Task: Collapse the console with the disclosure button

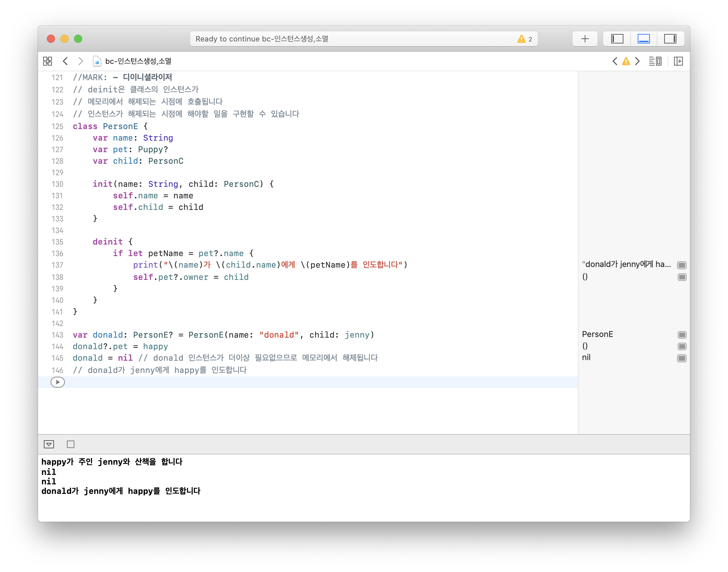Action: [x=49, y=444]
